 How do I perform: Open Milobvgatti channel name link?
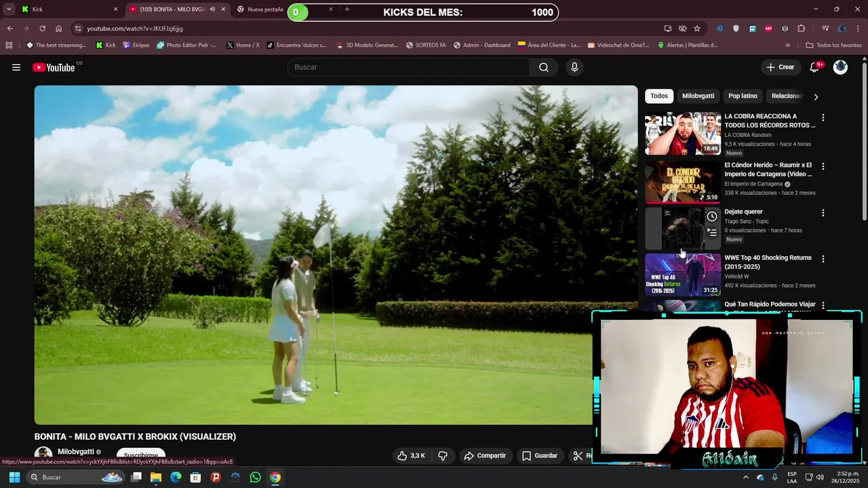[x=76, y=451]
